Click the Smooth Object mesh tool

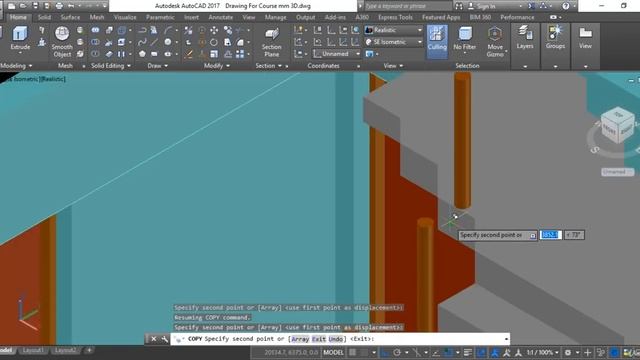pos(62,42)
